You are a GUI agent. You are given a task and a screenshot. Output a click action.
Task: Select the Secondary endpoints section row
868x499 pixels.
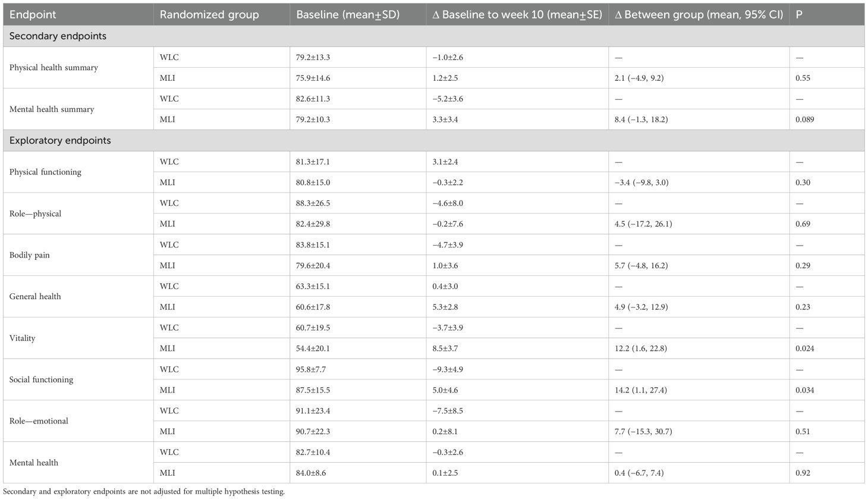58,36
